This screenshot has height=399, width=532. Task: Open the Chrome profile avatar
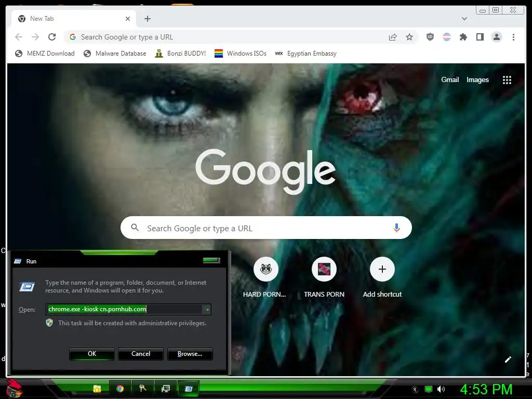(x=496, y=37)
